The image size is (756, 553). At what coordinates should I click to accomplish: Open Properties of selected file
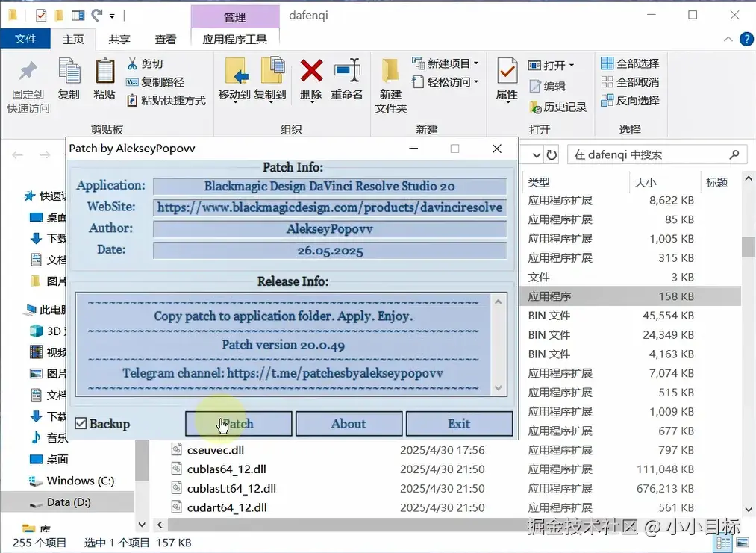click(x=507, y=80)
